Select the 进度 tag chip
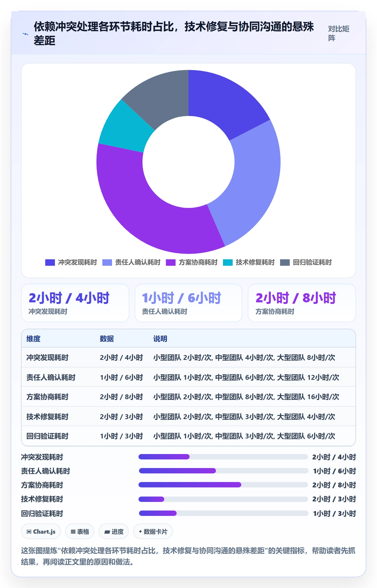377x588 pixels. (114, 532)
